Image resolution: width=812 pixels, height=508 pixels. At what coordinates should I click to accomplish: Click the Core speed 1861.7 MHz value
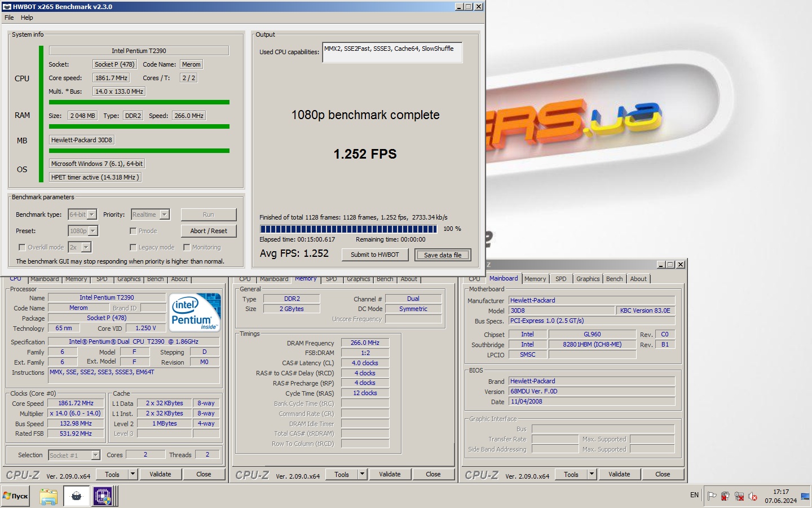(x=111, y=78)
